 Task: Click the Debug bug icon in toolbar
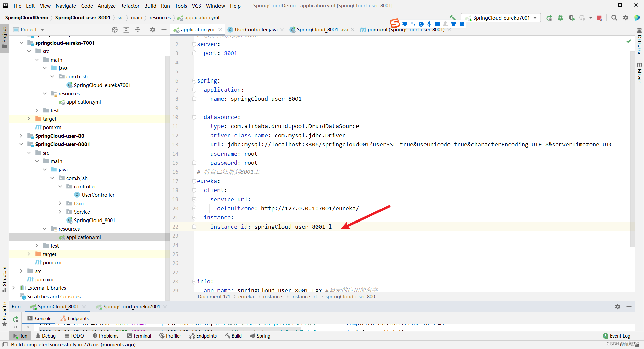tap(560, 18)
